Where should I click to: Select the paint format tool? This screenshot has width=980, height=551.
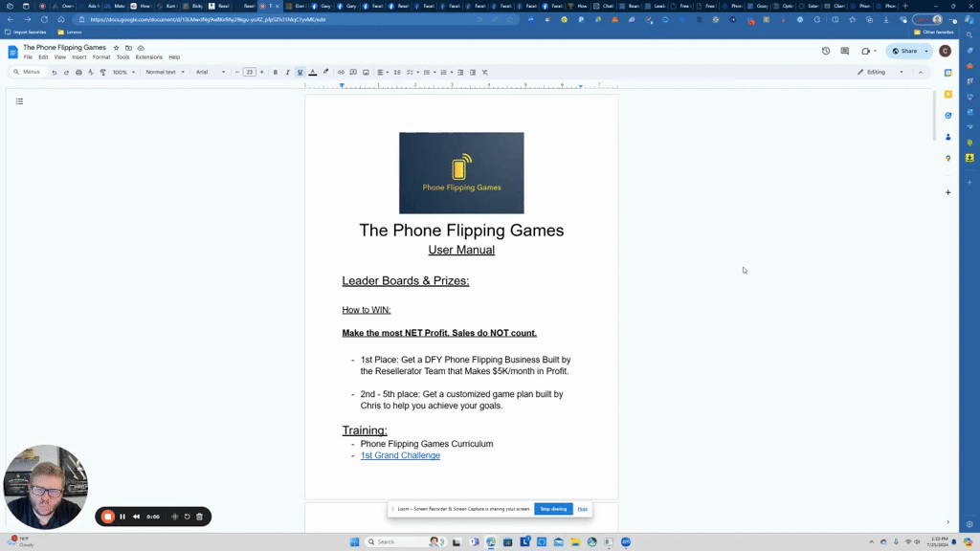tap(103, 73)
